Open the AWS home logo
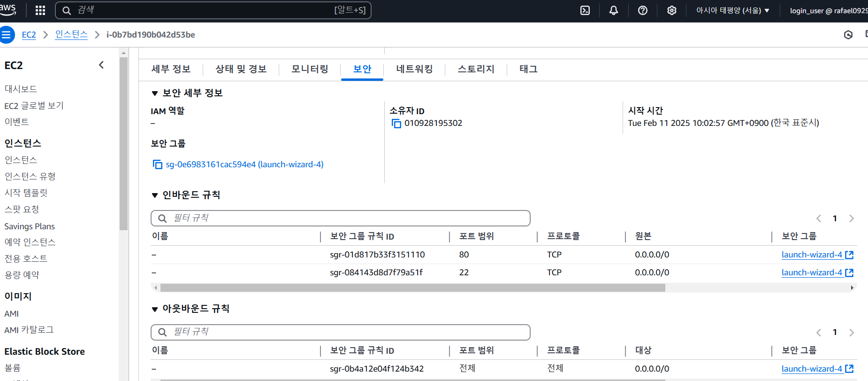 (x=8, y=9)
